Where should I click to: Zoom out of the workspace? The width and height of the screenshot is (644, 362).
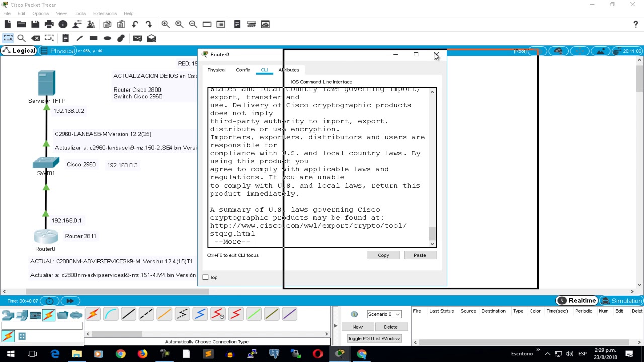click(x=193, y=24)
